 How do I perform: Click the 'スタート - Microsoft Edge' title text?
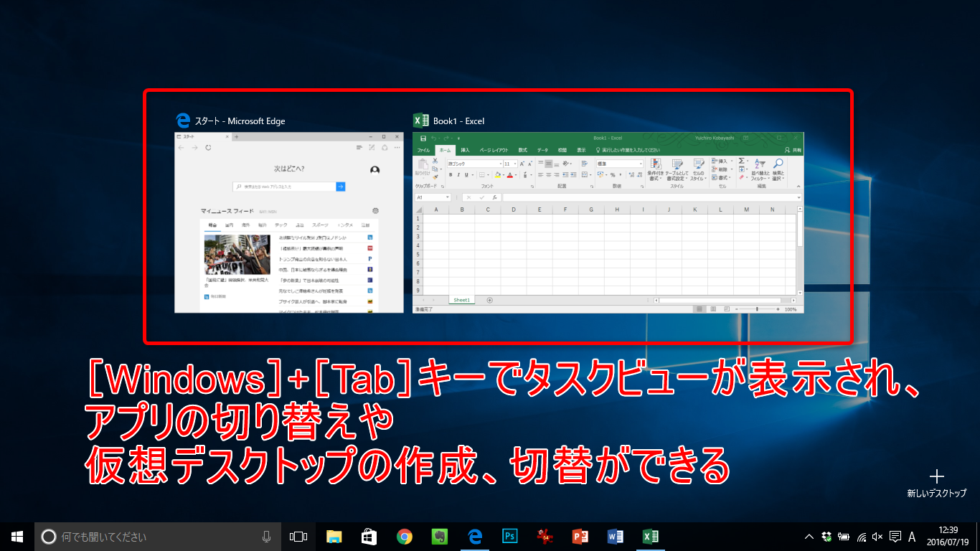pyautogui.click(x=240, y=121)
